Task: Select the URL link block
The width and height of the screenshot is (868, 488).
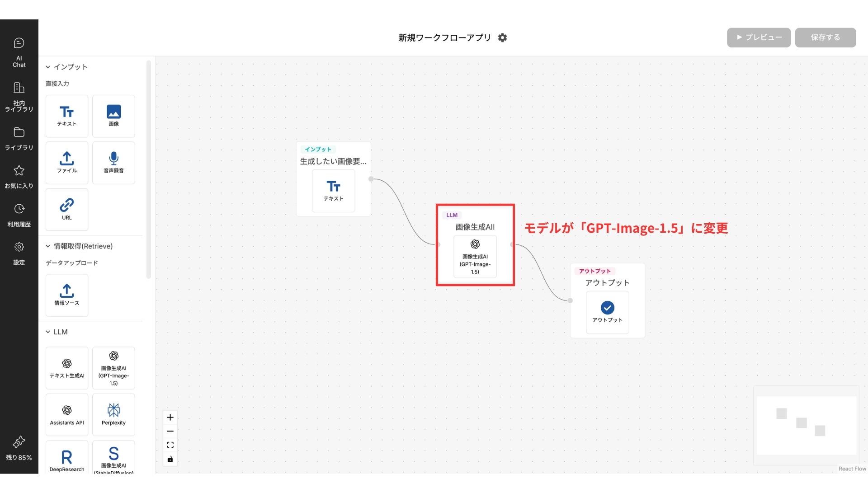Action: pos(67,210)
